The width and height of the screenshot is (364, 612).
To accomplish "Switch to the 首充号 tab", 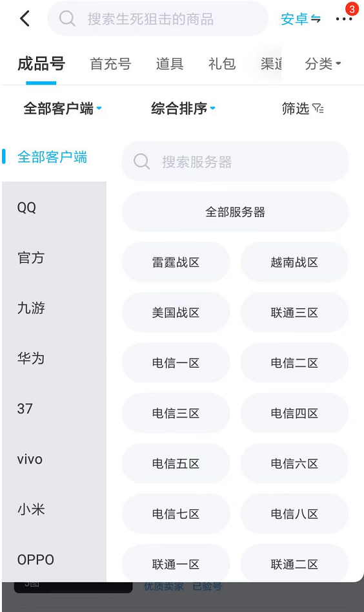I will point(110,63).
